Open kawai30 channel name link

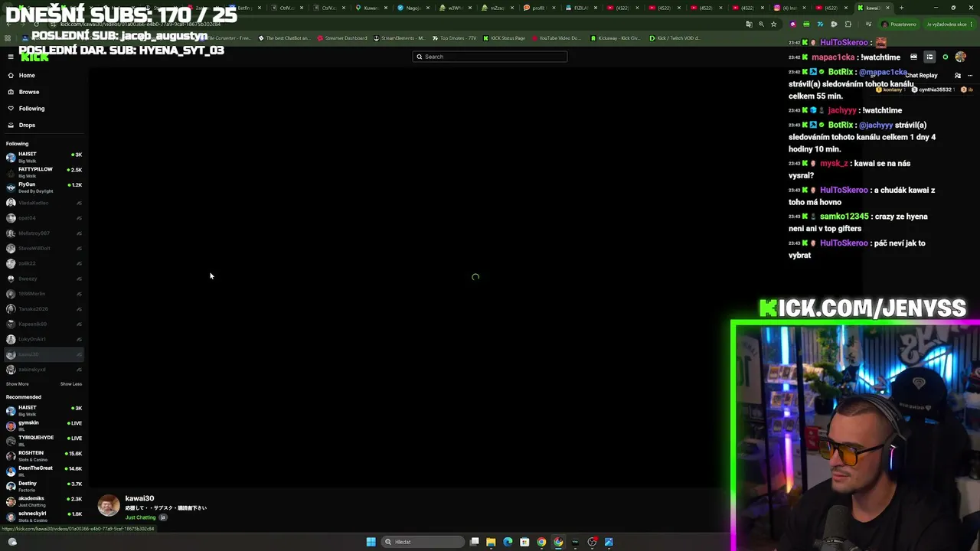(139, 498)
